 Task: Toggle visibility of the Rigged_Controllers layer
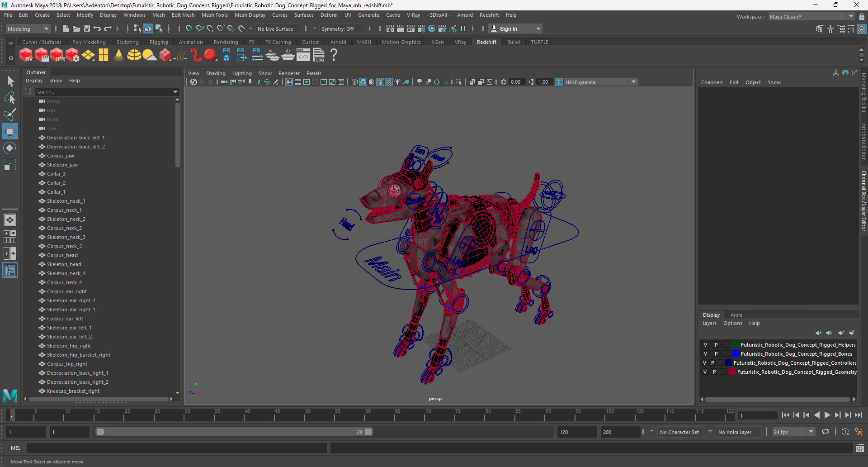pyautogui.click(x=704, y=363)
